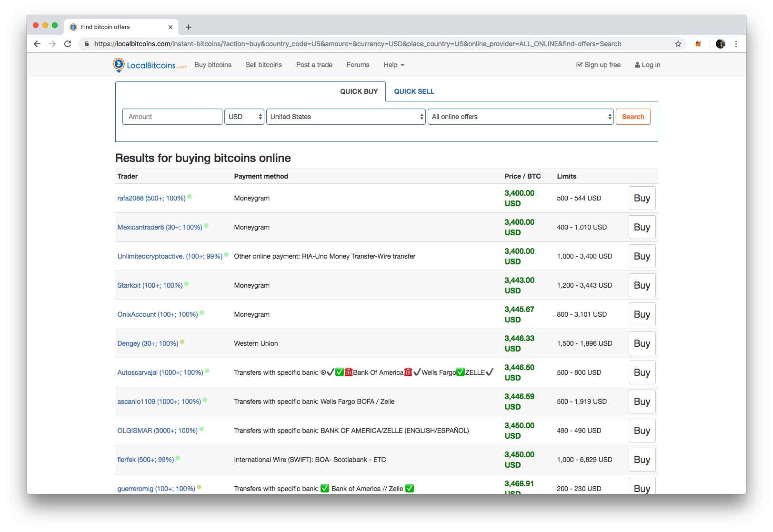Click Buy for Starkbit offer
Image resolution: width=773 pixels, height=532 pixels.
pyautogui.click(x=642, y=285)
